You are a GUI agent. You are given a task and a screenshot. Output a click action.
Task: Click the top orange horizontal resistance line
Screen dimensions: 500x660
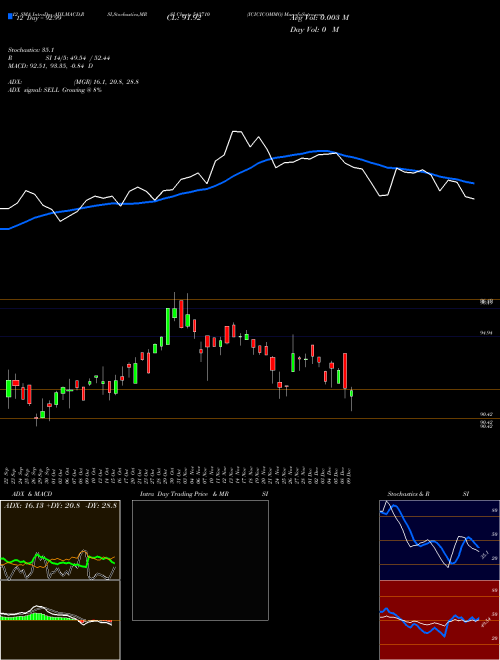coord(250,299)
